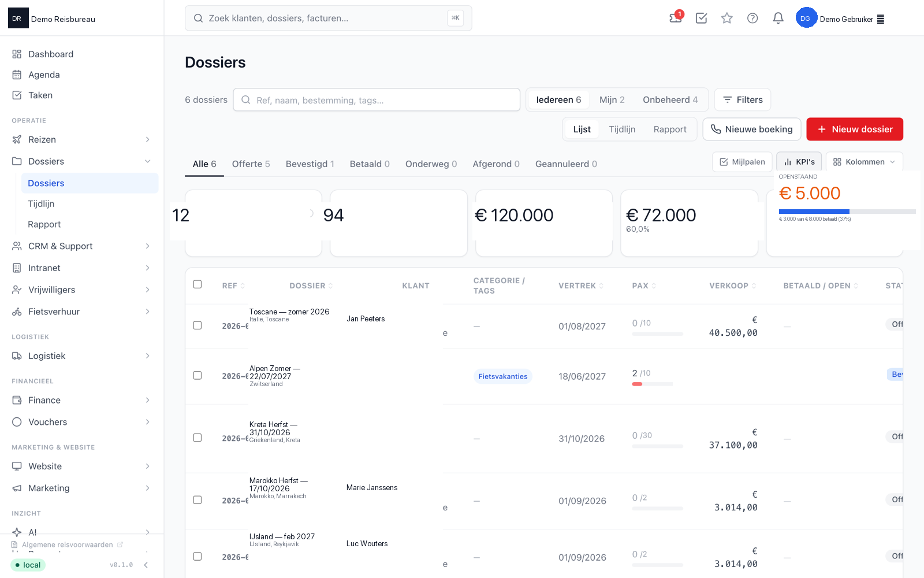
Task: Open the tasks checkmark icon in header
Action: [x=701, y=18]
